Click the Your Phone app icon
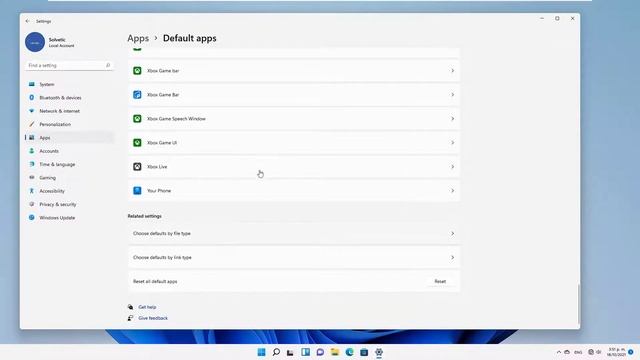640x360 pixels. [137, 191]
